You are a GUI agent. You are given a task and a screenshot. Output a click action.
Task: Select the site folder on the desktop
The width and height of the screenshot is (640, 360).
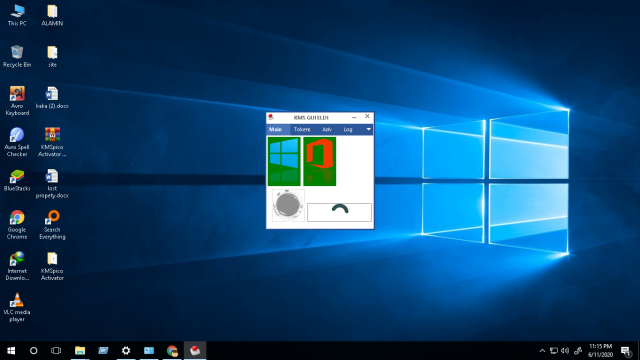52,57
